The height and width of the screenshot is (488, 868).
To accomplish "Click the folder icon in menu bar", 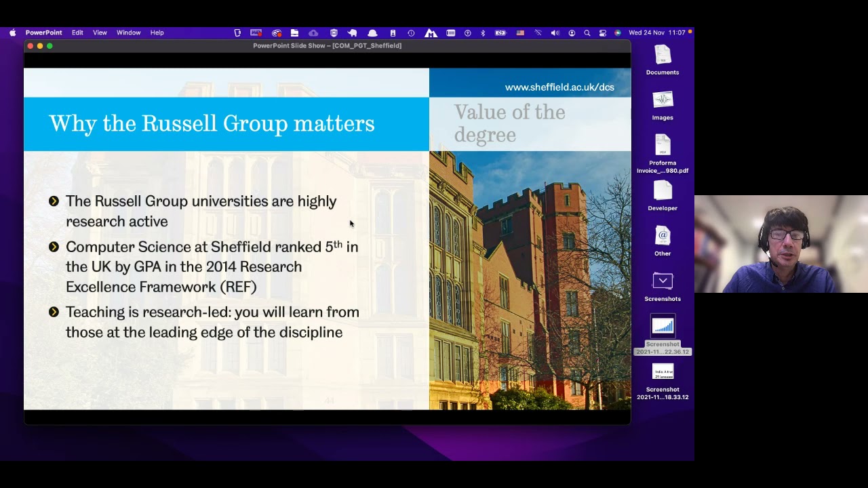I will pos(294,33).
